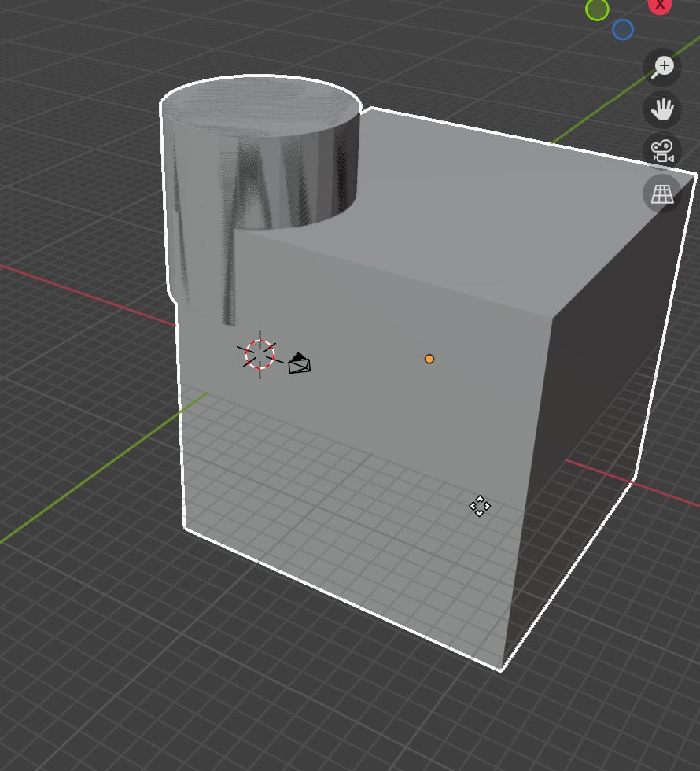Image resolution: width=700 pixels, height=771 pixels.
Task: Switch perspective/orthographic with grid icon
Action: coord(662,194)
